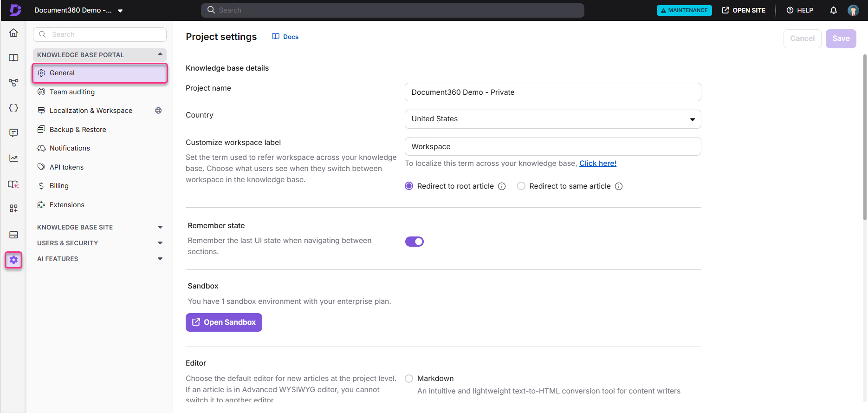This screenshot has width=868, height=413.
Task: Open the Drive storage icon in rail
Action: (x=13, y=235)
